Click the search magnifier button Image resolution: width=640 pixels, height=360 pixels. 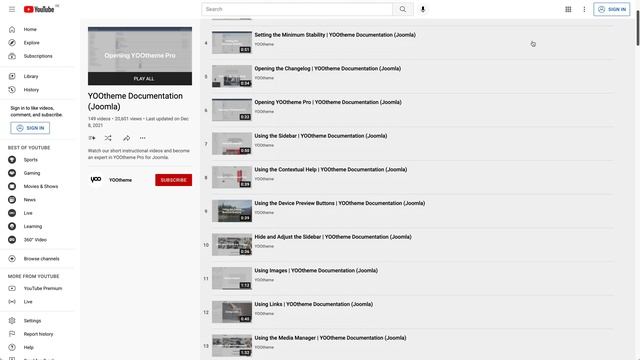coord(403,9)
